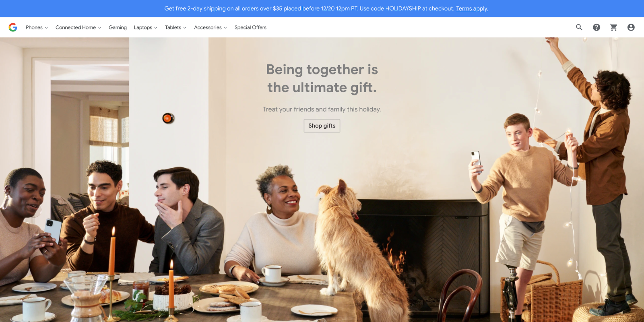Go to the Gaming section
This screenshot has height=322, width=644.
(x=118, y=27)
